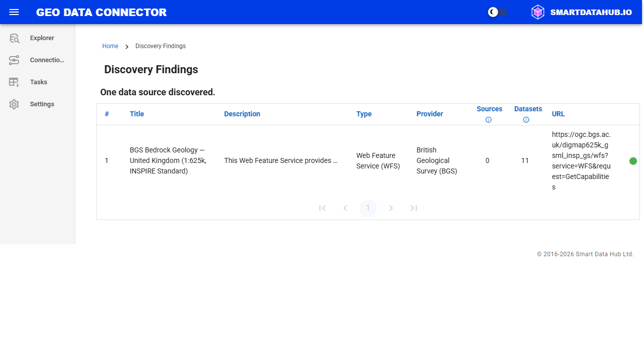Screen dimensions: 644x361
Task: Sort by Sources column header
Action: 490,109
